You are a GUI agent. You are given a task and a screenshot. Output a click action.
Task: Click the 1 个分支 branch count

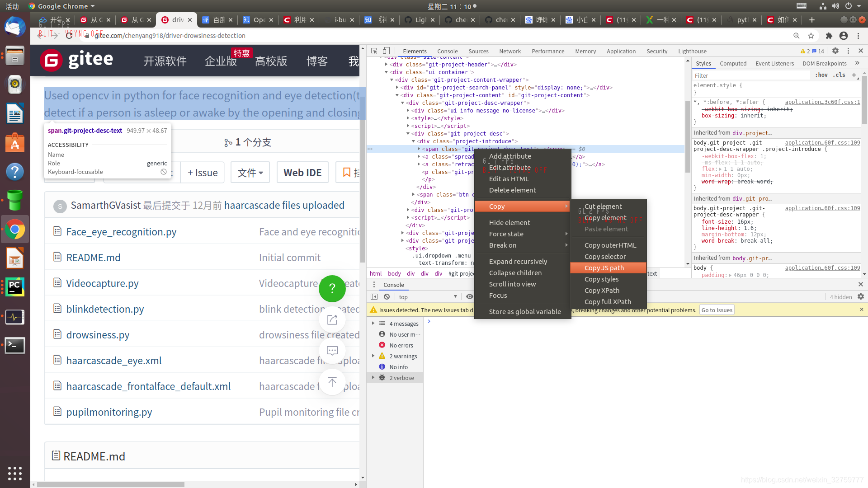248,142
